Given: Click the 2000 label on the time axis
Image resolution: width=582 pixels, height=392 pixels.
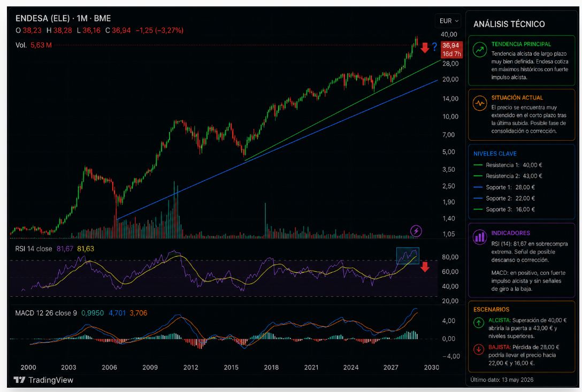Looking at the screenshot, I should coord(28,367).
